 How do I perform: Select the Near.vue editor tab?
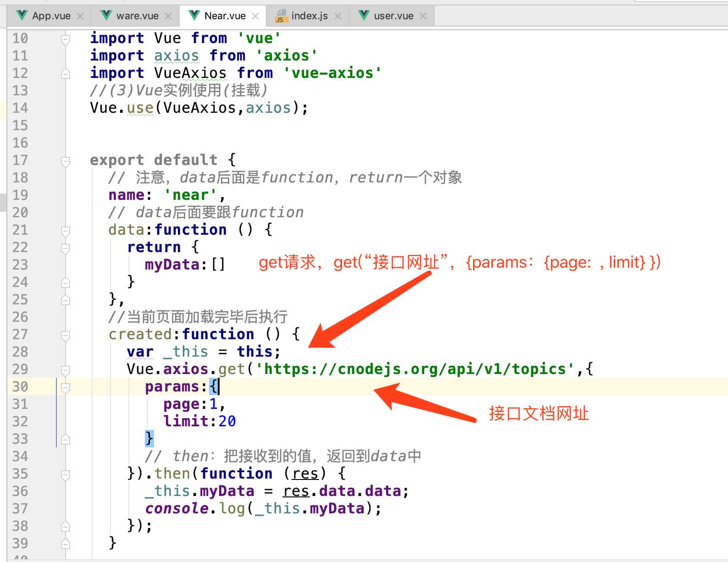point(223,16)
